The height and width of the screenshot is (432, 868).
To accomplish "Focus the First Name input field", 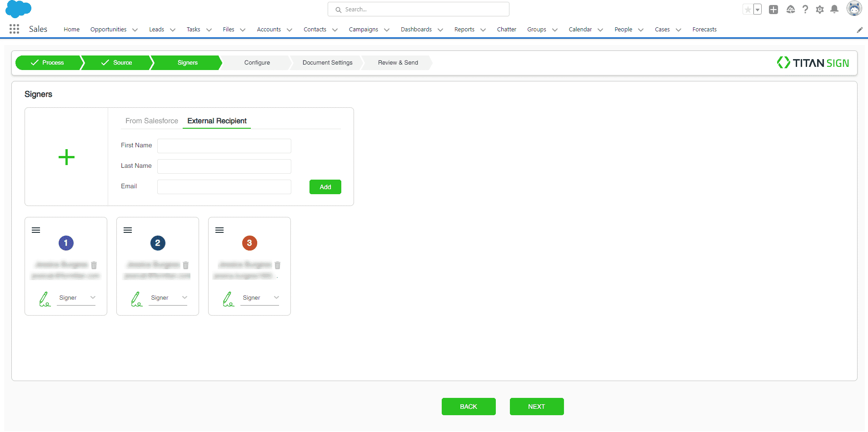I will pos(224,146).
